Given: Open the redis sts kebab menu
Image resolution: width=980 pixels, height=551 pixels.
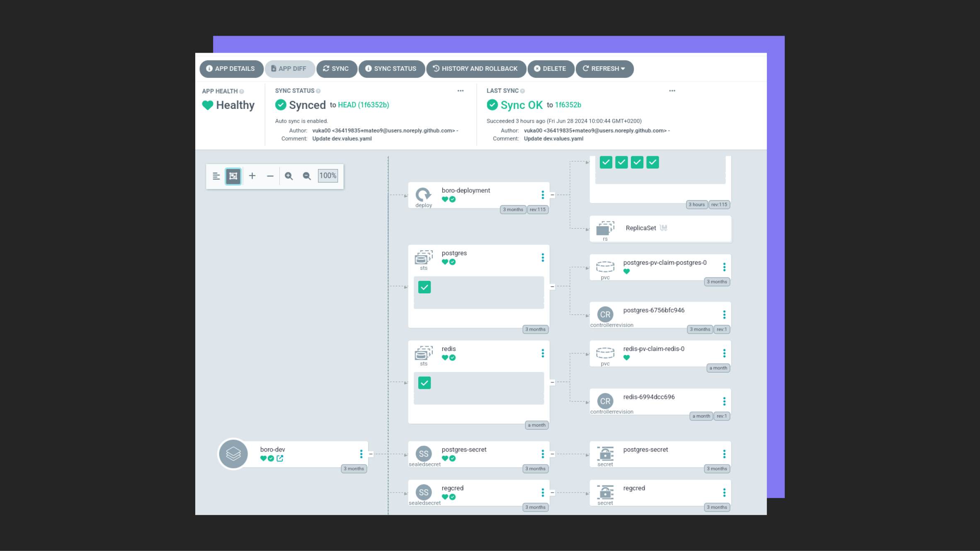Looking at the screenshot, I should pyautogui.click(x=543, y=353).
